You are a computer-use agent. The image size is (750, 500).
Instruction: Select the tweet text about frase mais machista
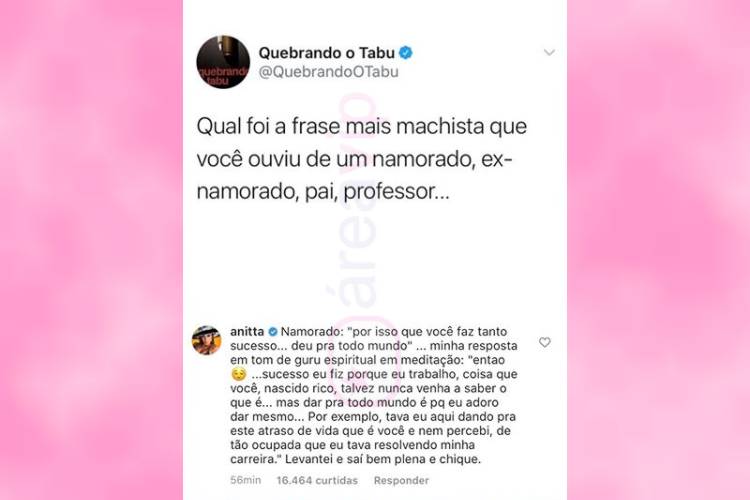click(x=362, y=159)
